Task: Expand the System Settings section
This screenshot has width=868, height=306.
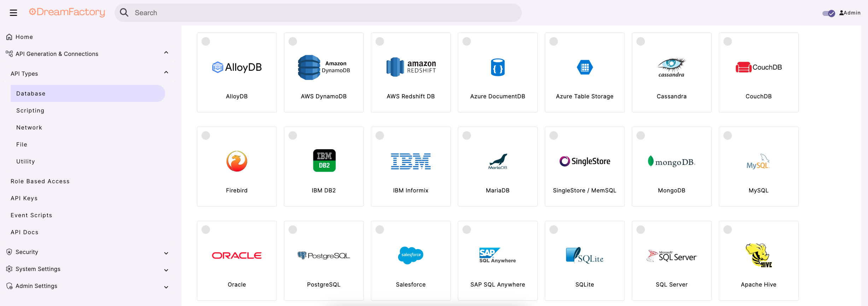Action: click(166, 270)
